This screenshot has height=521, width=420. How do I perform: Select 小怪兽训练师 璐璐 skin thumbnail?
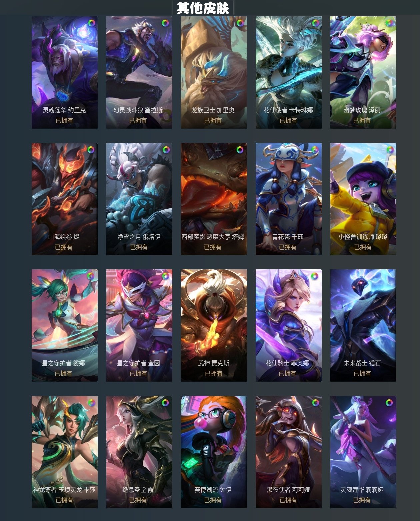pos(363,199)
